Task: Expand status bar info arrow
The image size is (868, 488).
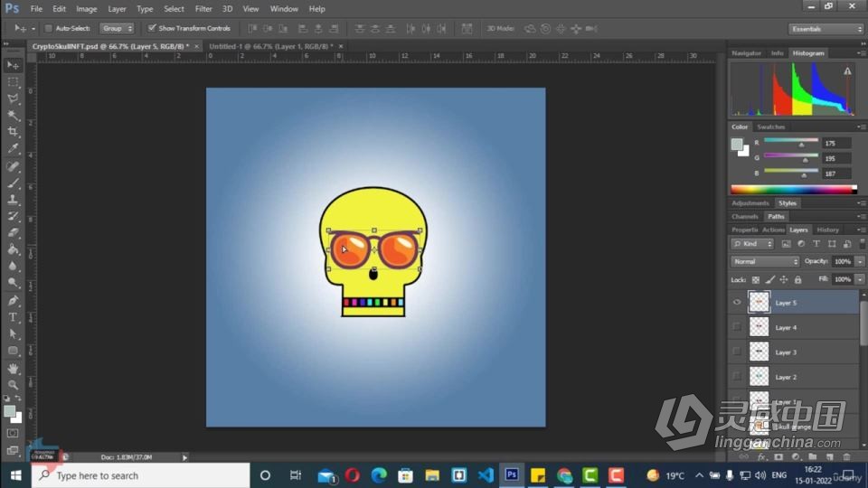Action: (x=184, y=457)
